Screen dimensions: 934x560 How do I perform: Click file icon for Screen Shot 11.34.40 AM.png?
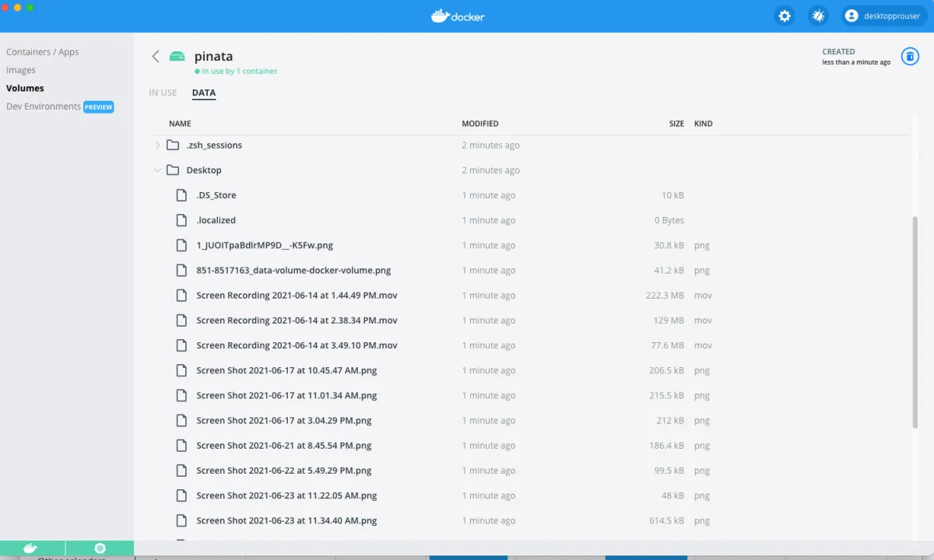click(x=181, y=520)
